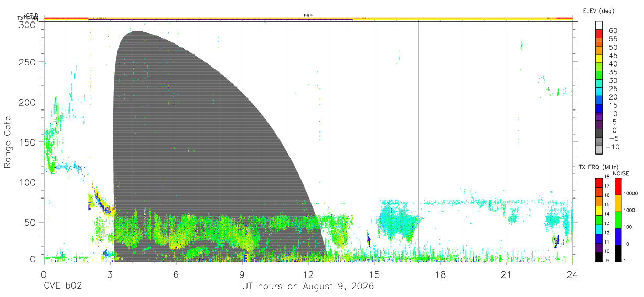The width and height of the screenshot is (644, 297).
Task: Pick red ELEV segment between 55 and 60
Action: [599, 34]
